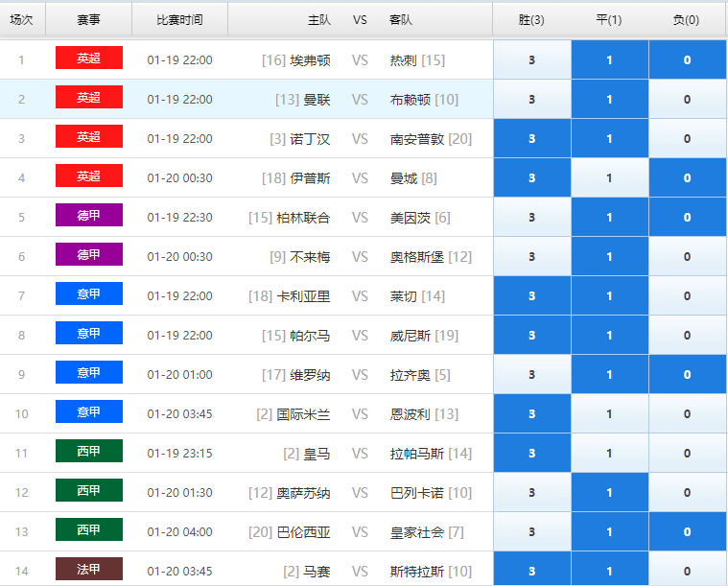Select win (3) for 柏林联合 vs 美因茨
This screenshot has height=586, width=728.
pyautogui.click(x=532, y=218)
